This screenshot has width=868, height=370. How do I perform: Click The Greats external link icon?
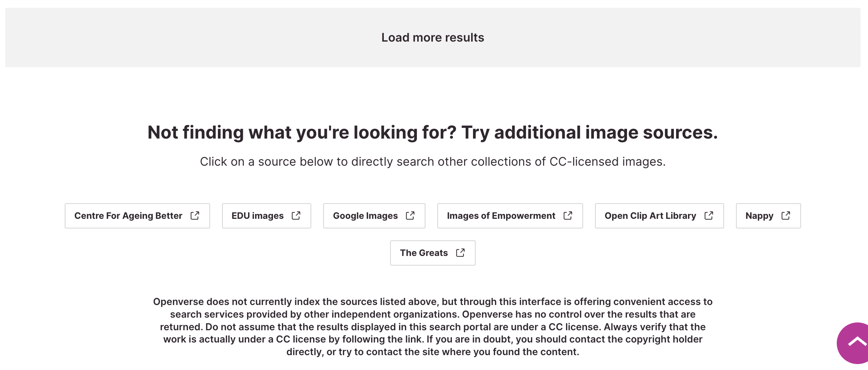(460, 253)
